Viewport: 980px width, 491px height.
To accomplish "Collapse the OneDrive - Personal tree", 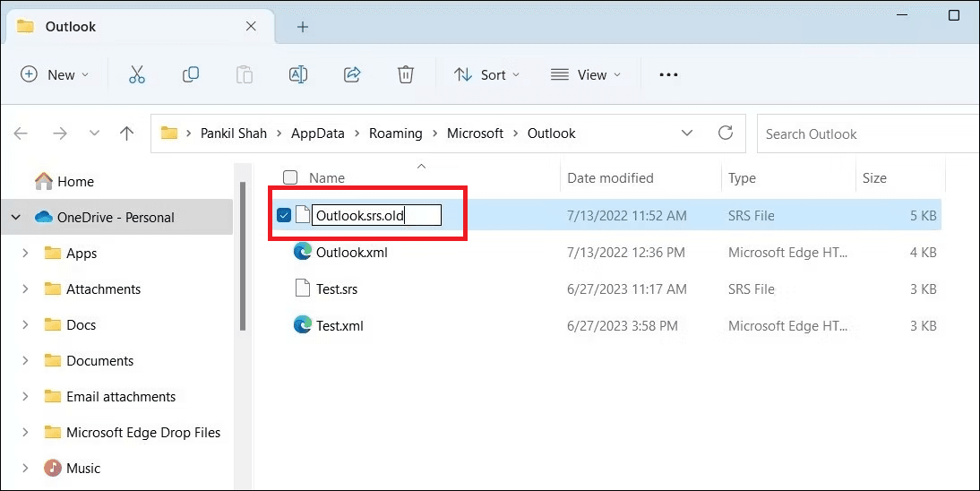I will tap(16, 217).
